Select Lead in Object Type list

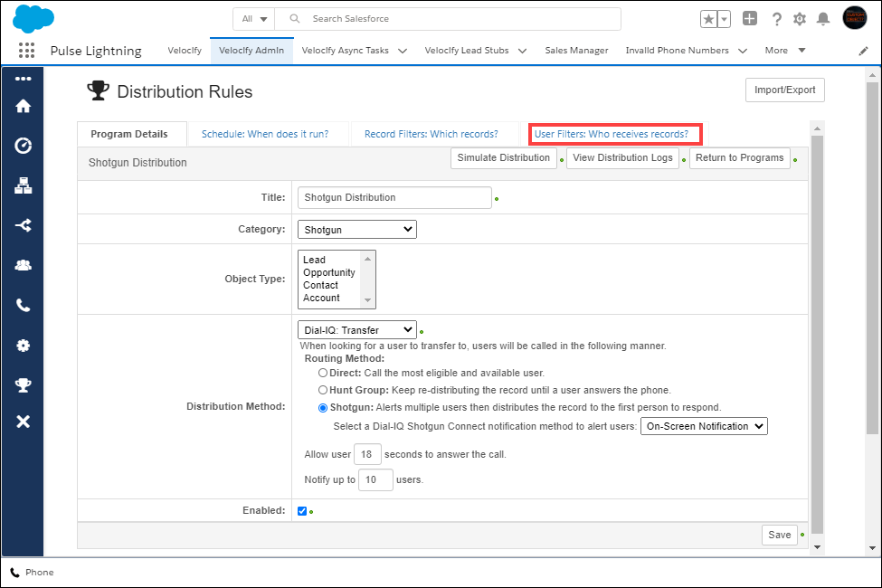[x=329, y=260]
